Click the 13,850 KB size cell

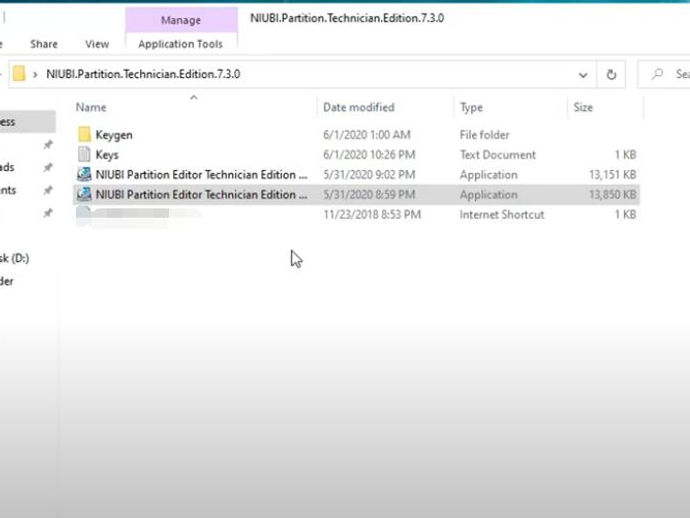tap(613, 195)
